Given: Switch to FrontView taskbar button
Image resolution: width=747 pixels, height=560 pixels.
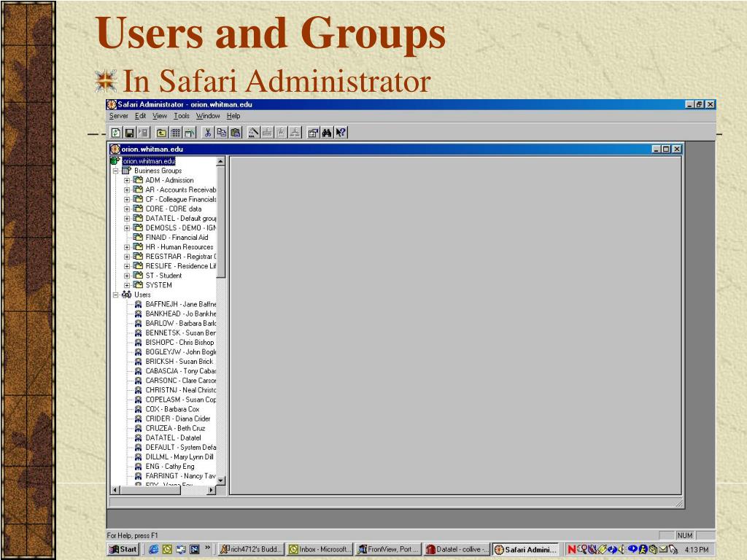Looking at the screenshot, I should (389, 549).
